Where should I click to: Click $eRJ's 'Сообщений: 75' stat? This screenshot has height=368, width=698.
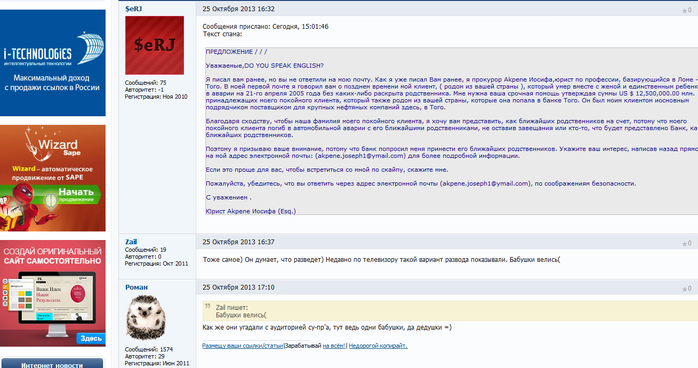point(146,83)
